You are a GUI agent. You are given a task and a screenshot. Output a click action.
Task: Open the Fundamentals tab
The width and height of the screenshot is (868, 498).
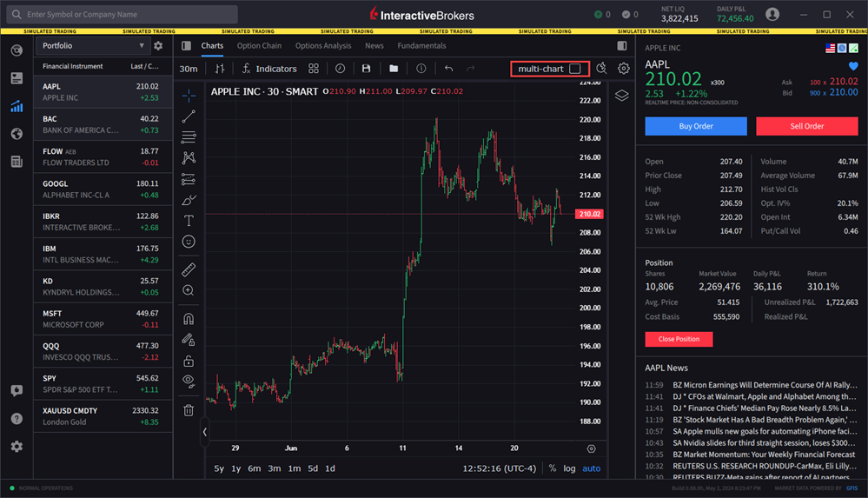[x=421, y=45]
